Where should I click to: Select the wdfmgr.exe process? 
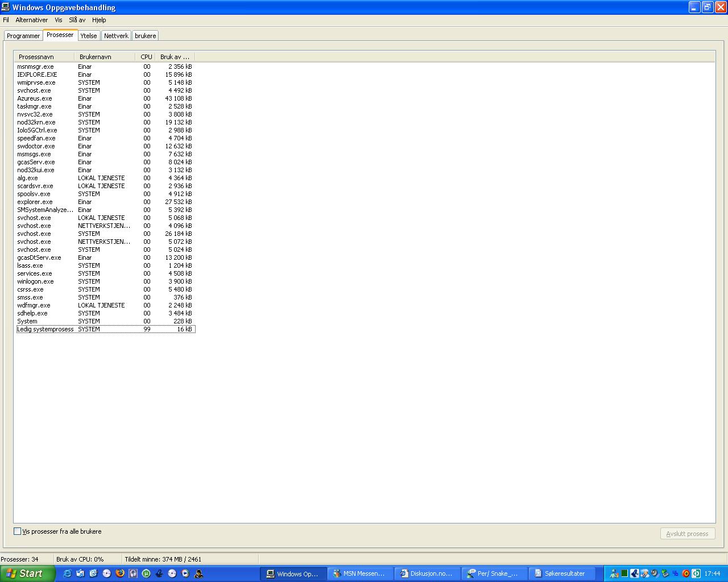click(105, 305)
